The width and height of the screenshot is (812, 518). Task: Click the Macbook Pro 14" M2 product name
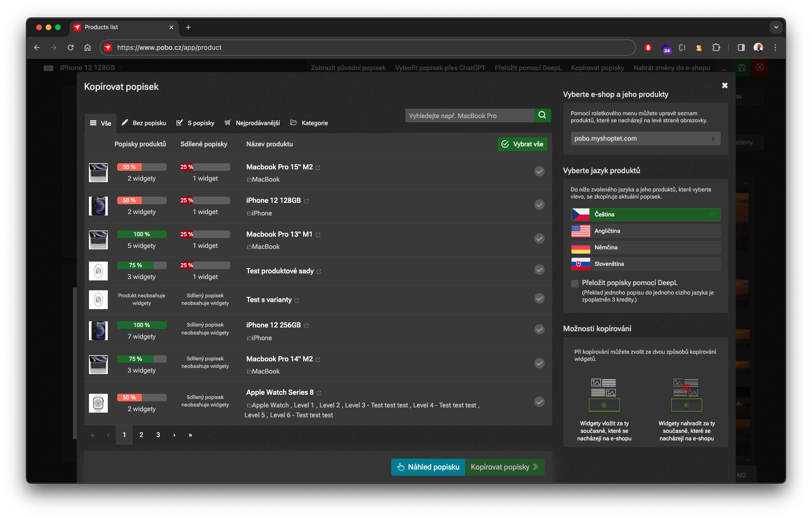[x=280, y=359]
